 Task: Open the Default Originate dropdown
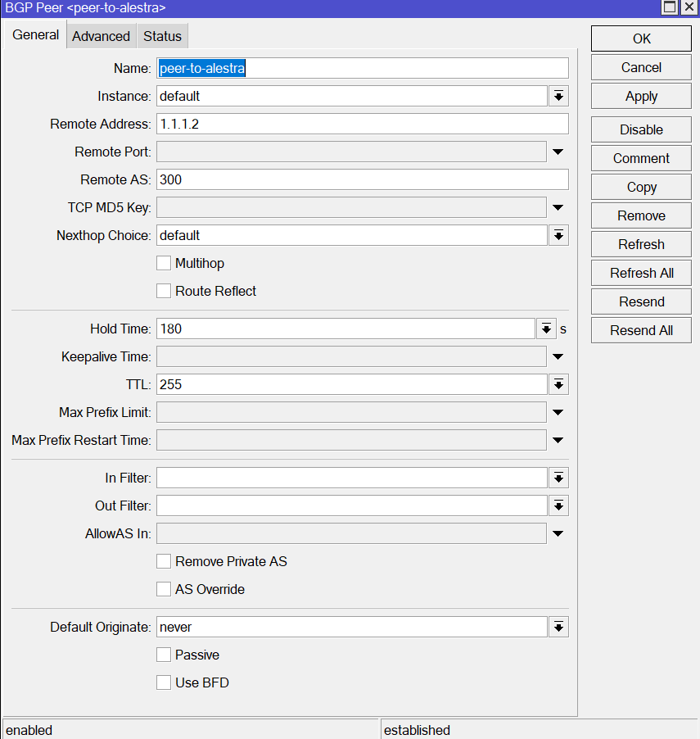point(558,627)
